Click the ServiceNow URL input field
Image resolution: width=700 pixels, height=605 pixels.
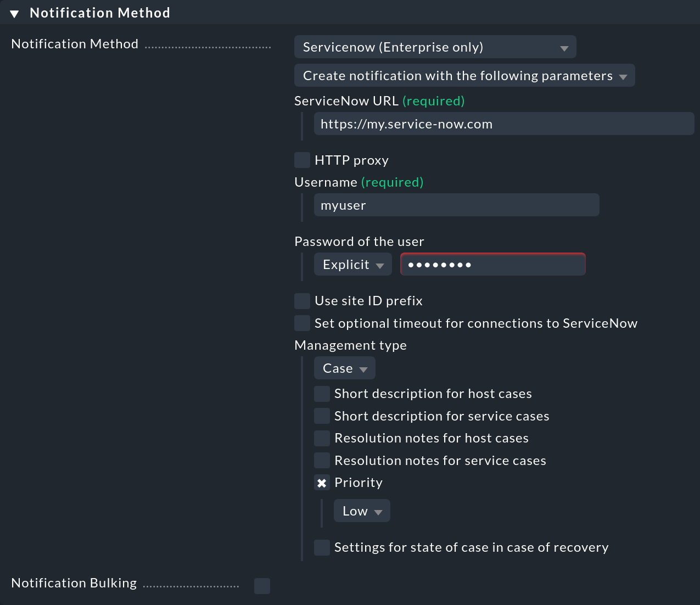(504, 124)
